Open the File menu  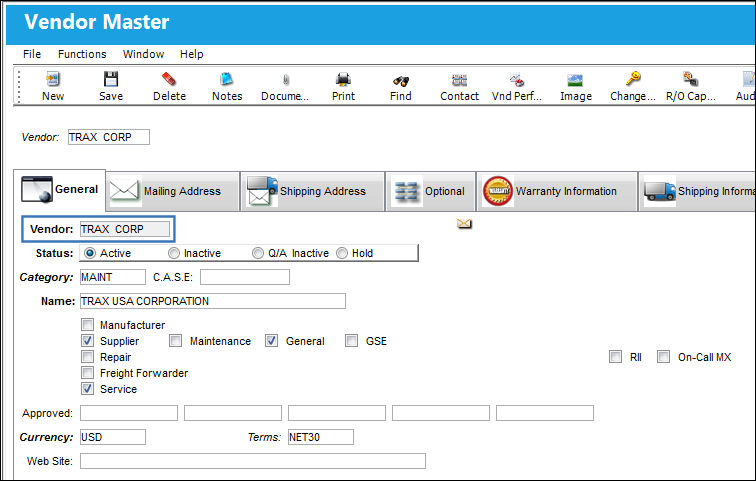32,54
